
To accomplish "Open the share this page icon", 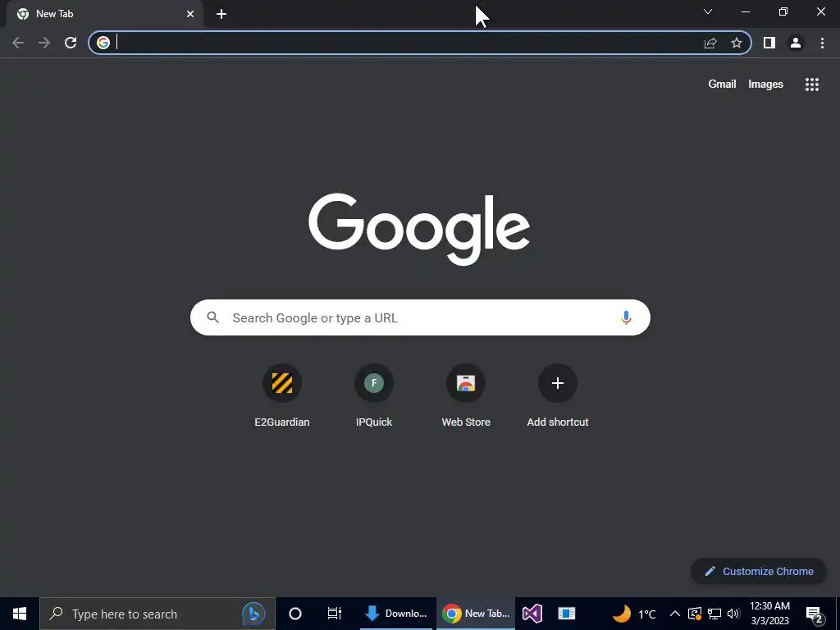I will point(710,43).
